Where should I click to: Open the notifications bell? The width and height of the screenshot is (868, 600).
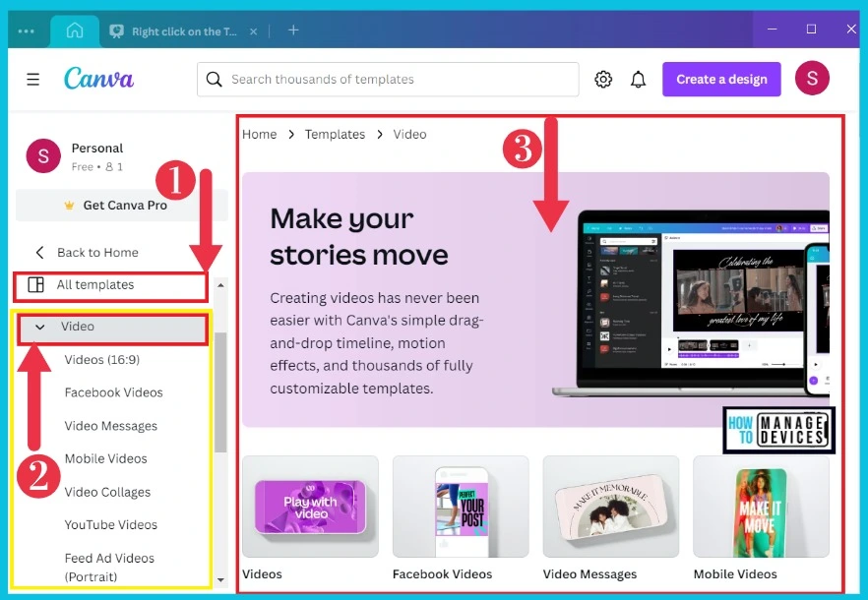(639, 79)
